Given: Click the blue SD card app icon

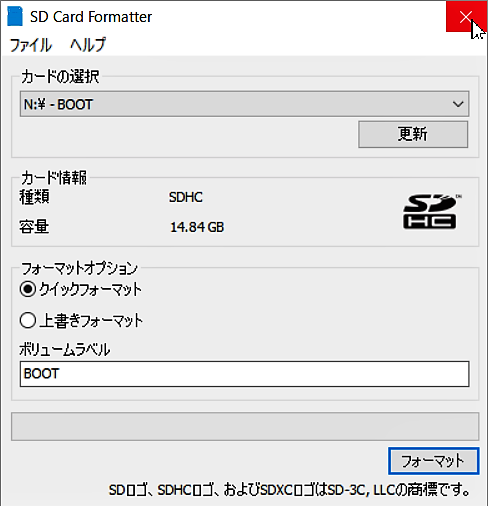Looking at the screenshot, I should 15,16.
